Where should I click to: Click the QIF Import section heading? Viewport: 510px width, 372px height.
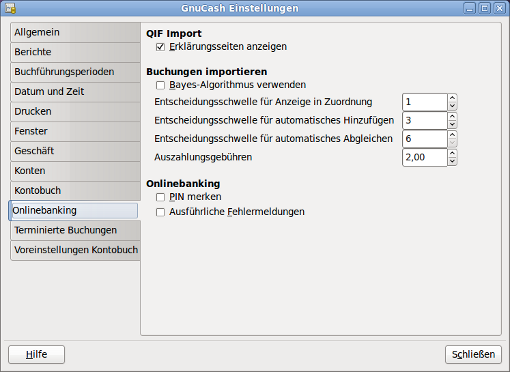pos(174,33)
